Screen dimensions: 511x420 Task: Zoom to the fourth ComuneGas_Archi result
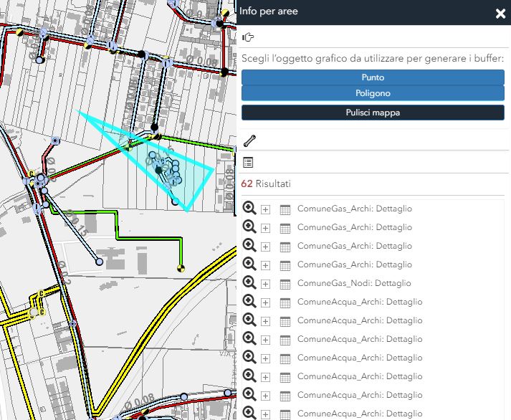(x=249, y=264)
